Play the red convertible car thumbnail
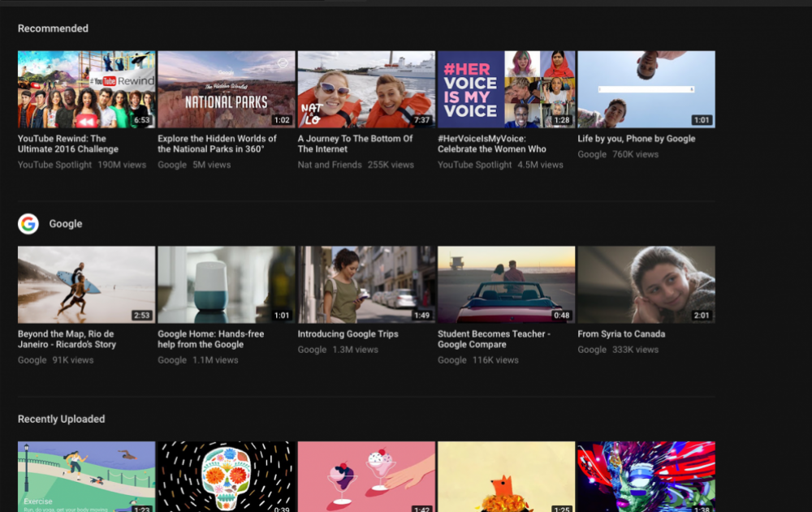The image size is (812, 512). click(x=506, y=285)
